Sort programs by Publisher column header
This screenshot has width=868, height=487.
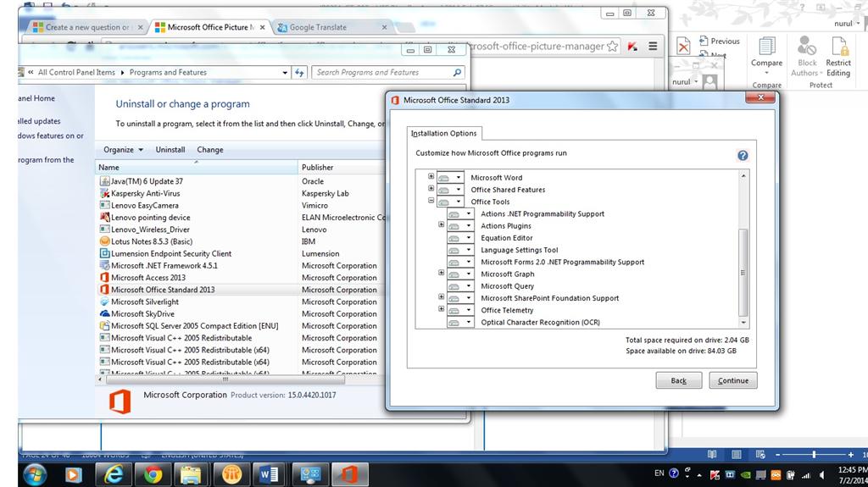[341, 167]
